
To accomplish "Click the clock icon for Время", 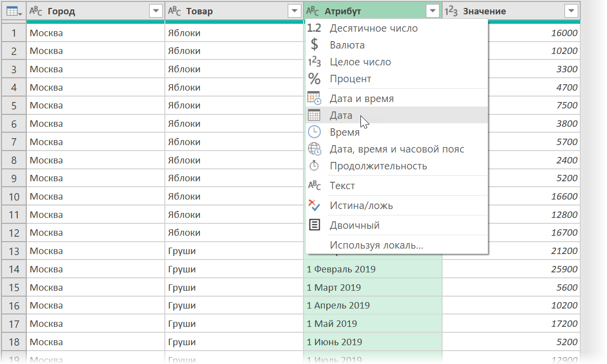I will point(314,132).
